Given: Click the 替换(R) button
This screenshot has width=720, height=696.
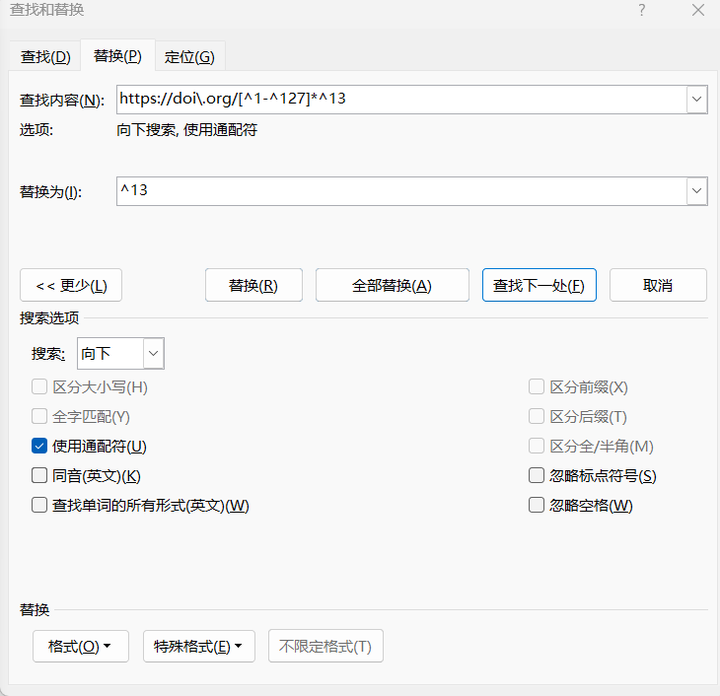Looking at the screenshot, I should tap(253, 285).
